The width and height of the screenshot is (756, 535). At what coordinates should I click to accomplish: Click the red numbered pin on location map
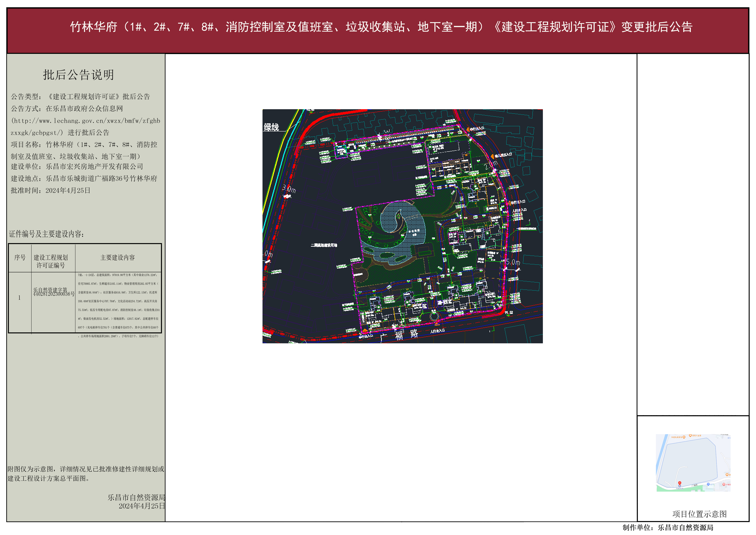tap(680, 483)
